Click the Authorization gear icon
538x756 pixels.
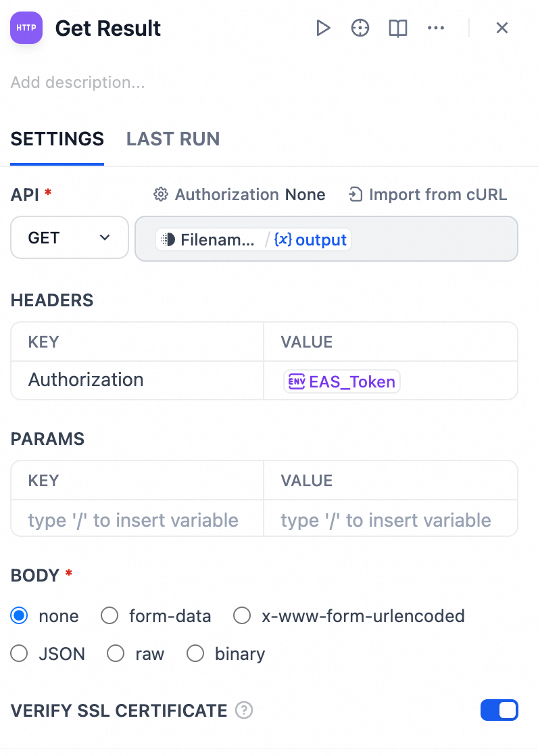[161, 195]
